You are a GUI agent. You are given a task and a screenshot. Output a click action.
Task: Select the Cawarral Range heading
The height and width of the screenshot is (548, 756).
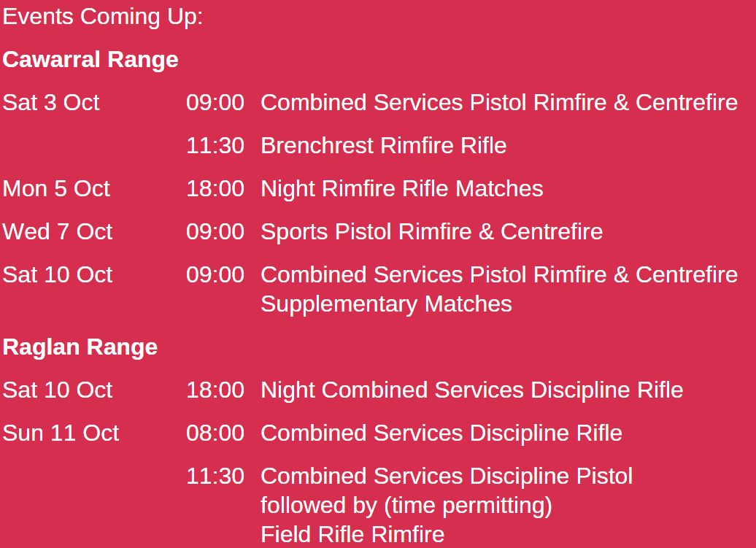pyautogui.click(x=90, y=60)
